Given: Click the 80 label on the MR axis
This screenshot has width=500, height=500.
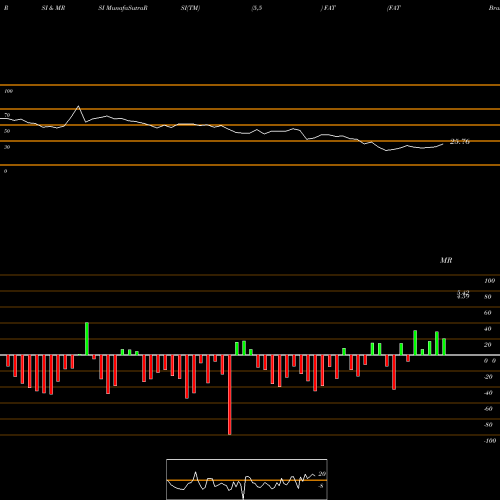Looking at the screenshot, I should [x=488, y=297].
